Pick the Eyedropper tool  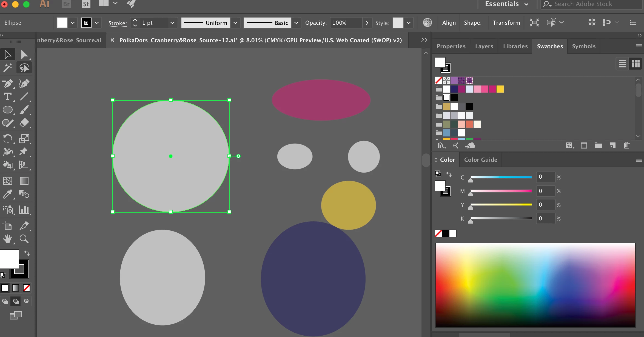(x=7, y=194)
